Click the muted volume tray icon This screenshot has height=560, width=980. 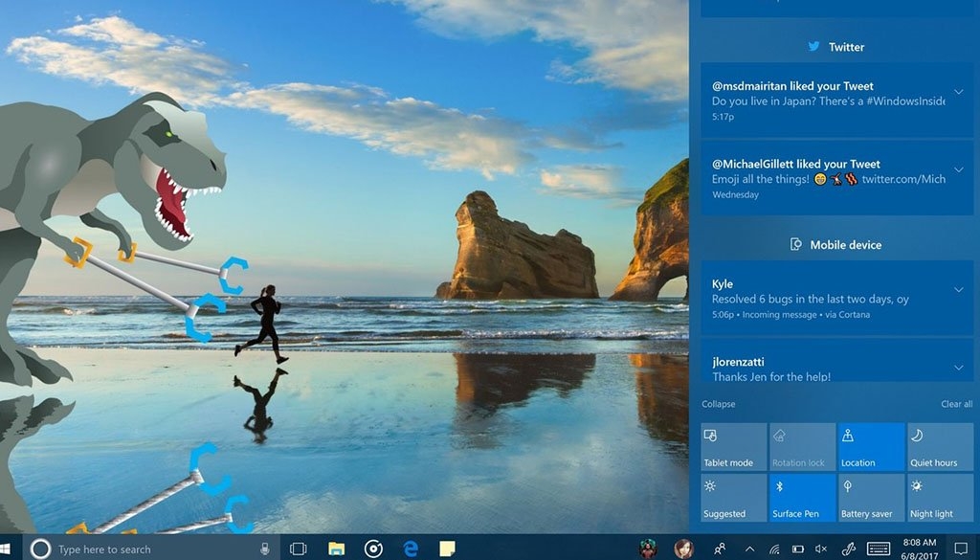(821, 550)
